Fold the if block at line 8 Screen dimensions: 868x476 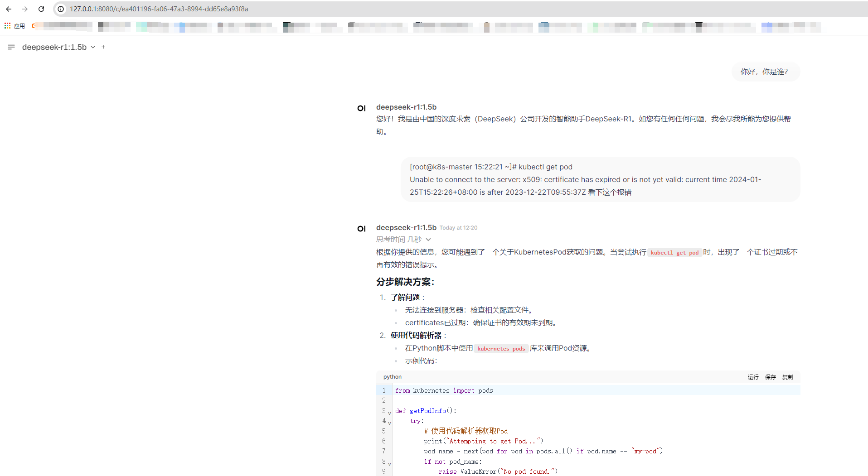click(389, 463)
